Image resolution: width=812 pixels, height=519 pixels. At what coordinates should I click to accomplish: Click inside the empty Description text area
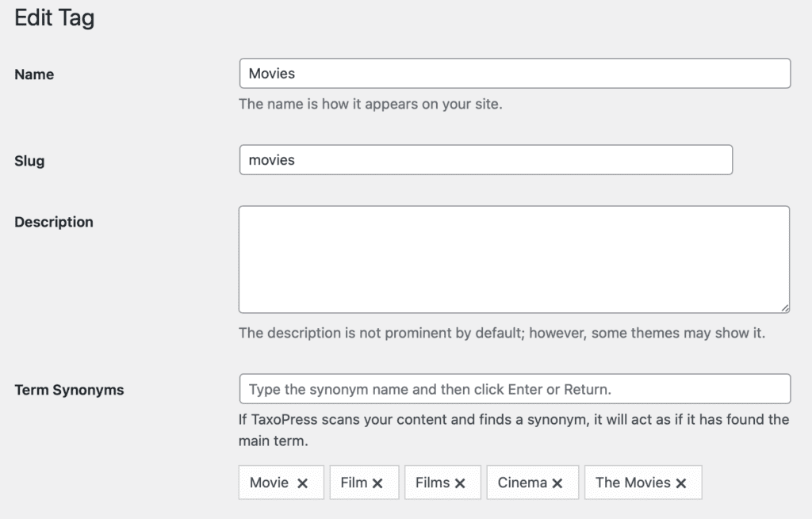514,259
